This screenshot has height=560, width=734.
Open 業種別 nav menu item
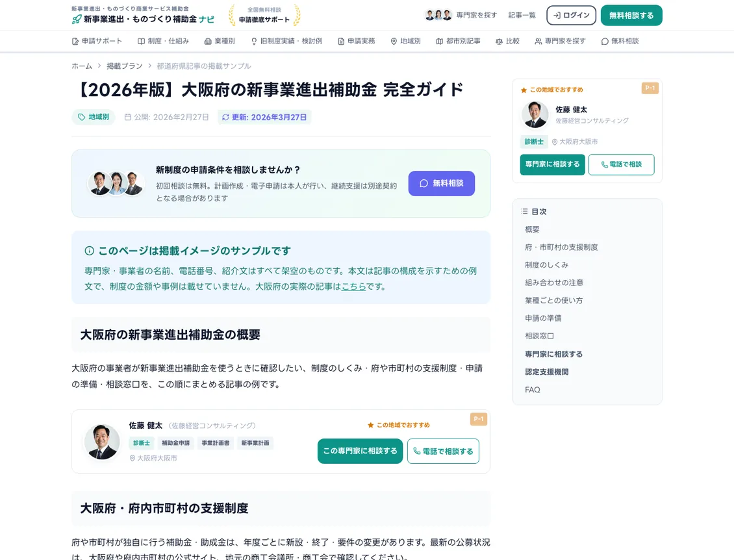220,41
